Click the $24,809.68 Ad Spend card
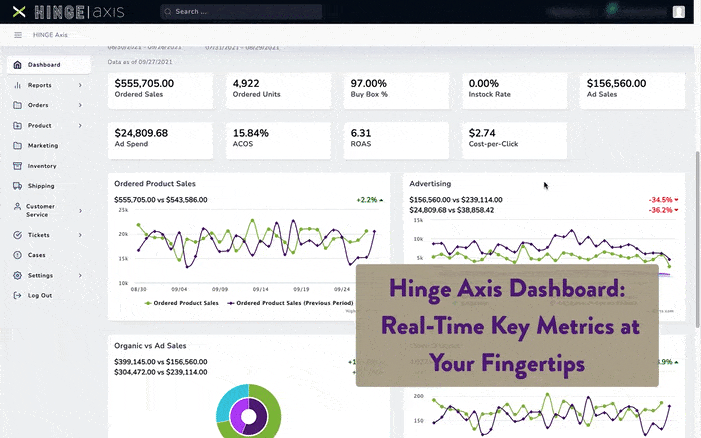This screenshot has height=438, width=701. pos(160,140)
